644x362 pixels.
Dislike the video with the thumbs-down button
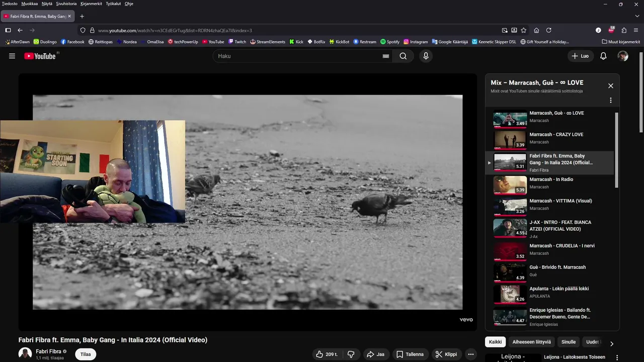pyautogui.click(x=351, y=354)
